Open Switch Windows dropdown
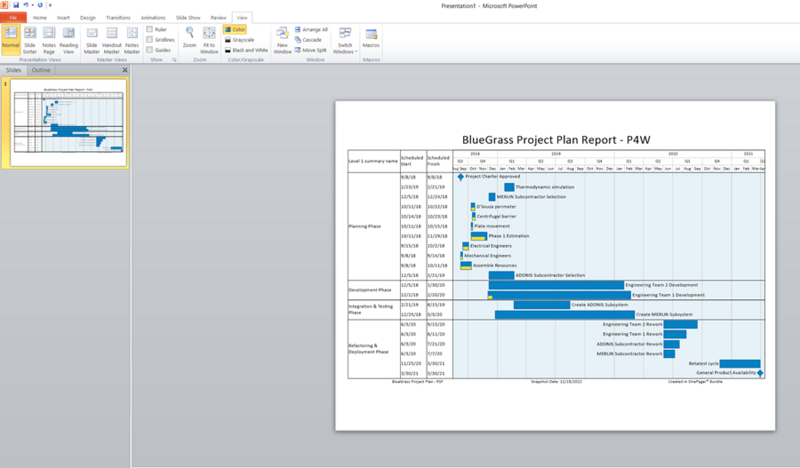The image size is (800, 468). 345,40
